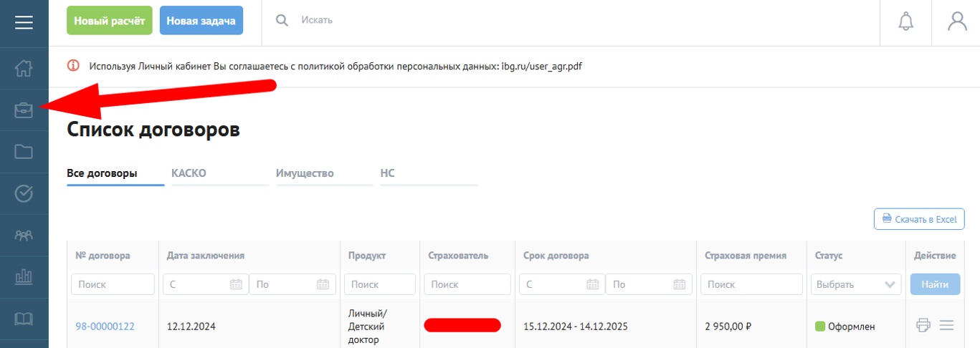Select the НС tab
The image size is (980, 348).
(388, 173)
